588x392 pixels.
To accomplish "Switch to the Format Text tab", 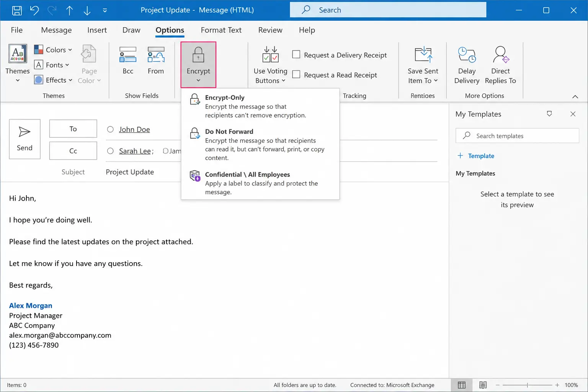I will pos(221,30).
